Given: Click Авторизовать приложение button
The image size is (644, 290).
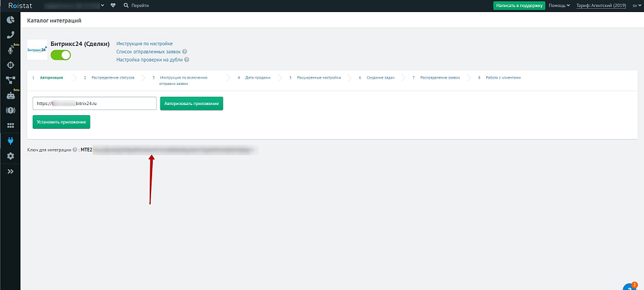Looking at the screenshot, I should 191,103.
